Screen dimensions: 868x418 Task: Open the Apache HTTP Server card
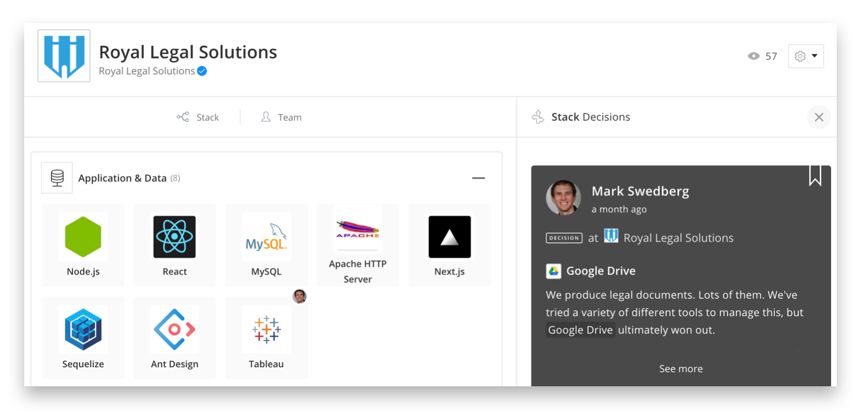pos(358,245)
